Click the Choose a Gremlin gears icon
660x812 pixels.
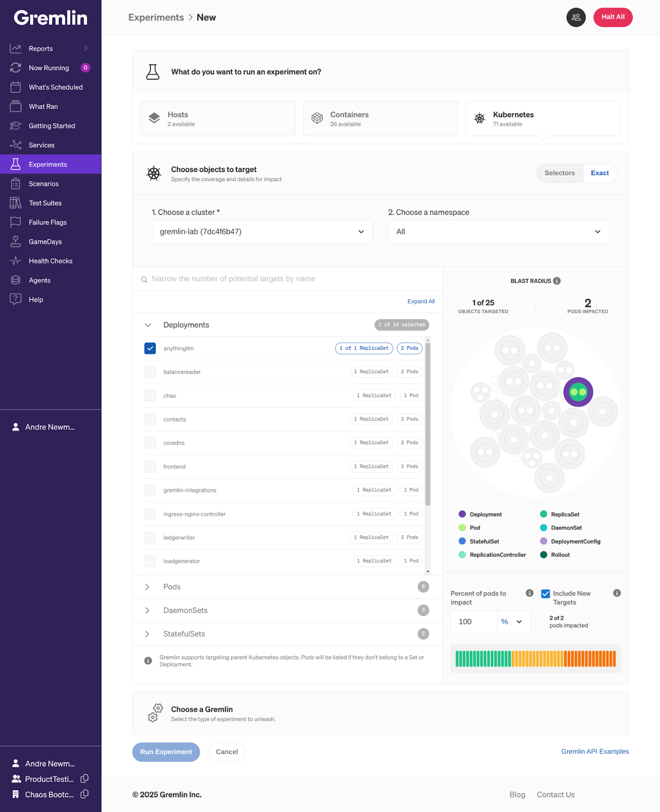[x=155, y=713]
